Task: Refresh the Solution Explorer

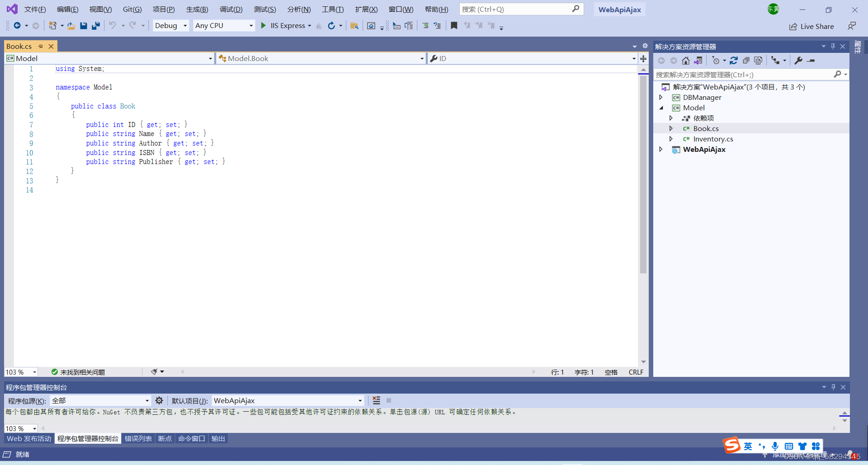Action: click(x=734, y=60)
